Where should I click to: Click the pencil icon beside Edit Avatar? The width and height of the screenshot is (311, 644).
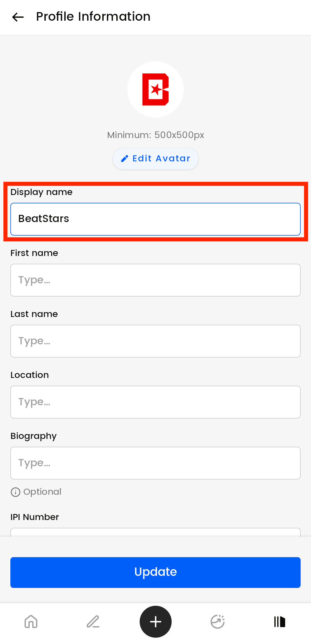click(125, 158)
